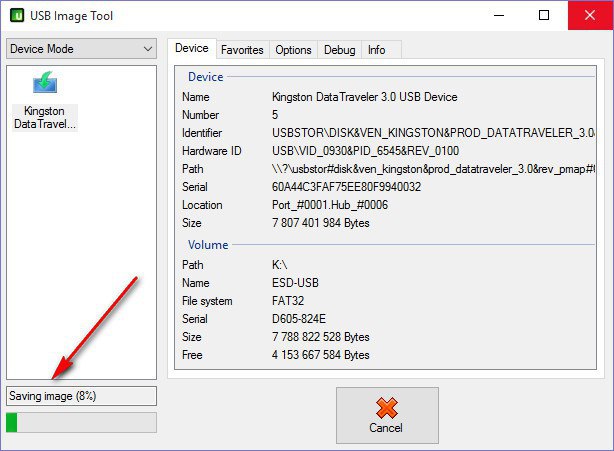Viewport: 614px width, 451px height.
Task: Click the 'Saving image (8%)' status field
Action: 81,396
